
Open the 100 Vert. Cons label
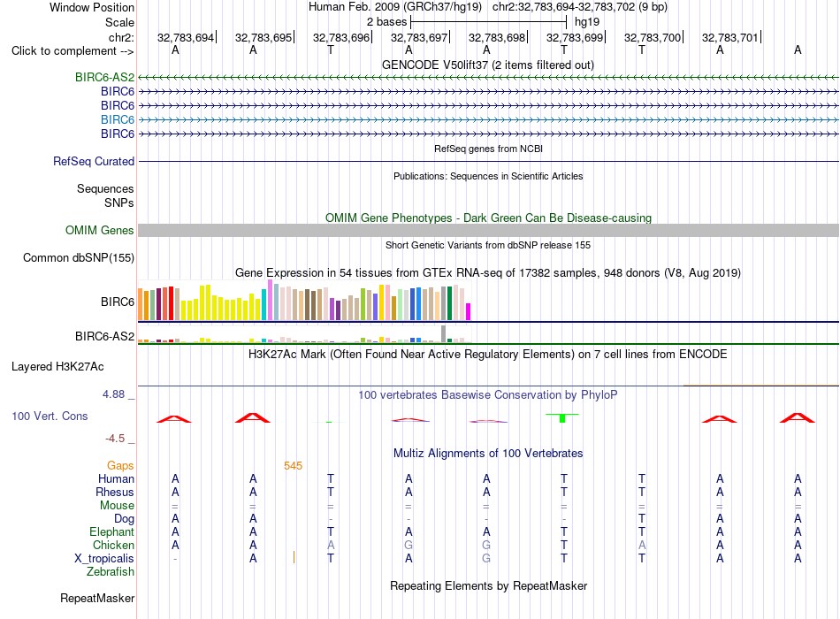50,416
